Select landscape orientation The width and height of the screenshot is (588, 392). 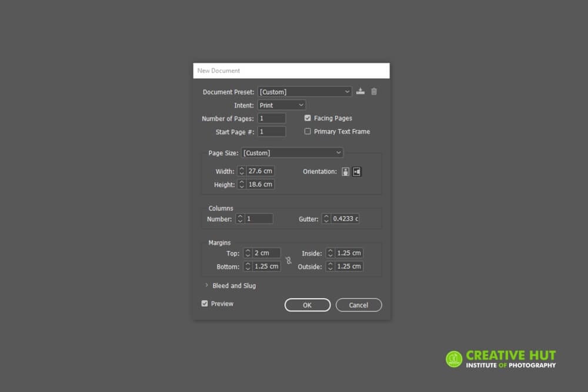click(x=356, y=171)
